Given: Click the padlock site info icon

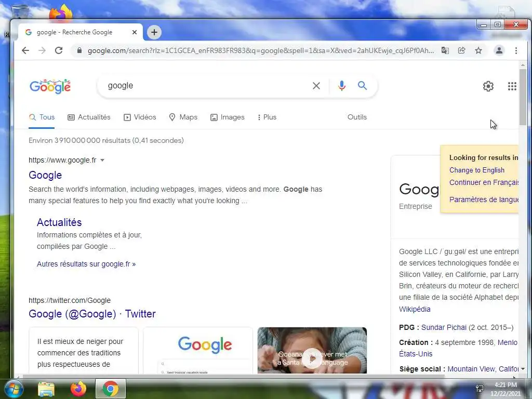Looking at the screenshot, I should [79, 50].
